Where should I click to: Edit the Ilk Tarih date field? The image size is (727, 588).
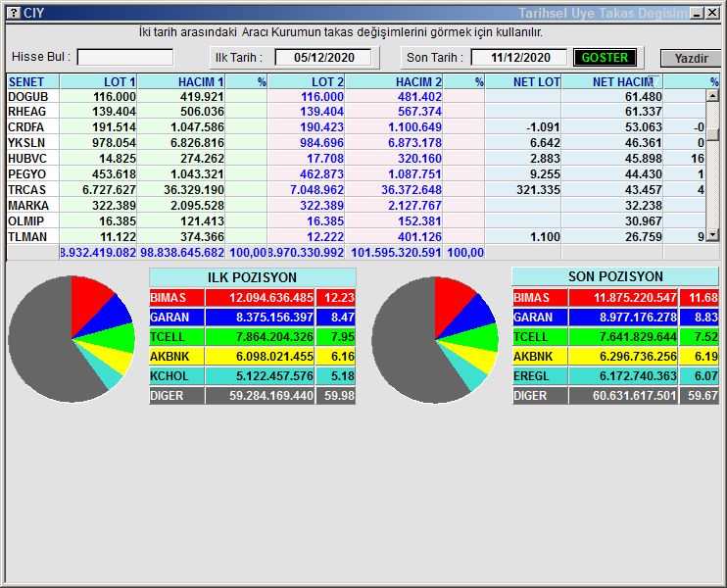pyautogui.click(x=323, y=58)
